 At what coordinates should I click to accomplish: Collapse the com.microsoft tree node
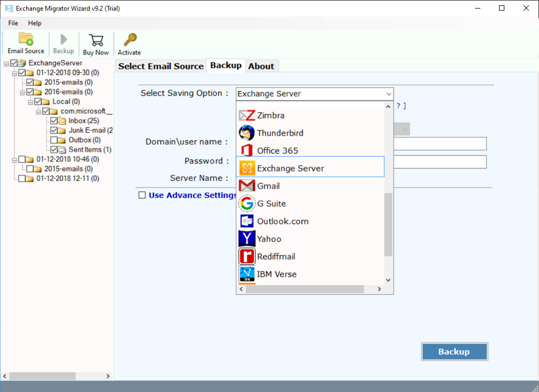[x=38, y=112]
